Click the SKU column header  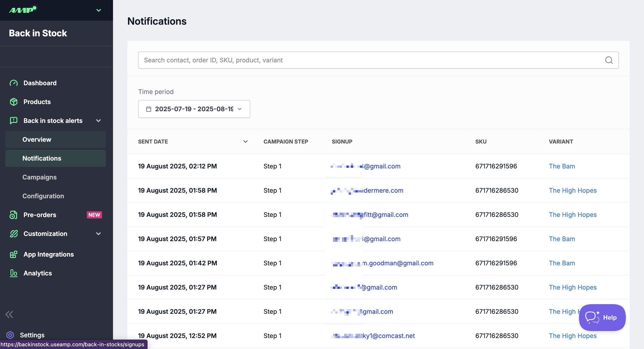point(481,142)
